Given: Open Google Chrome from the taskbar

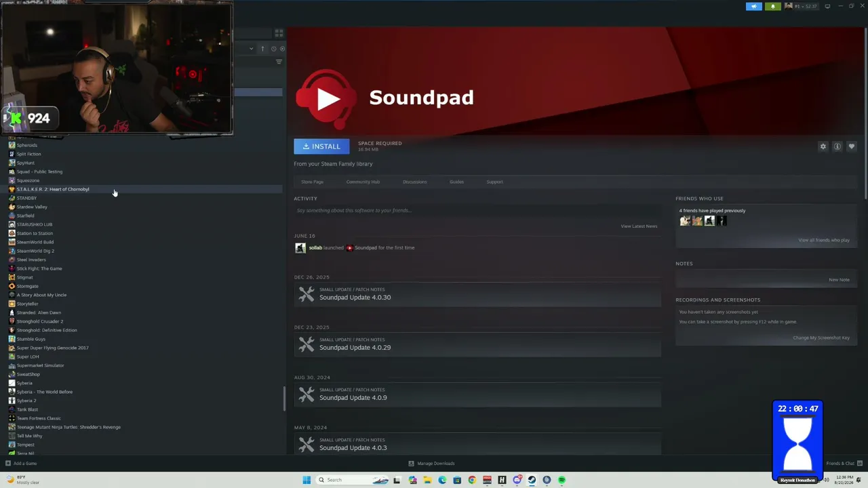Looking at the screenshot, I should coord(472,480).
